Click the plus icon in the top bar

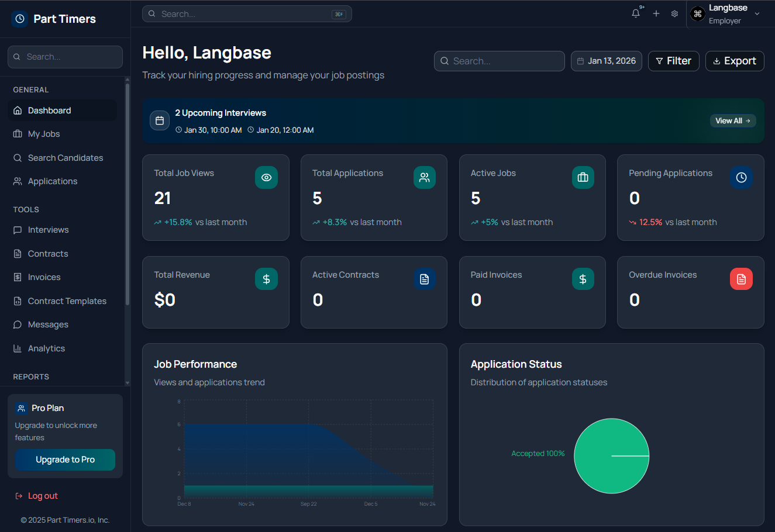(x=656, y=13)
